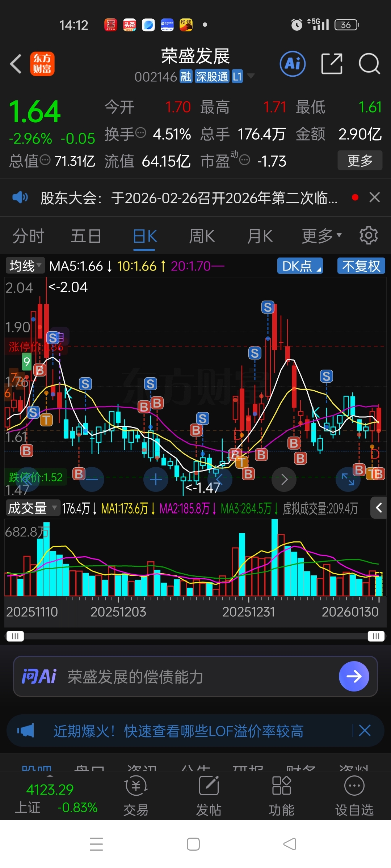The width and height of the screenshot is (391, 868).
Task: Tap the LOF promo megaphone icon
Action: tap(26, 731)
